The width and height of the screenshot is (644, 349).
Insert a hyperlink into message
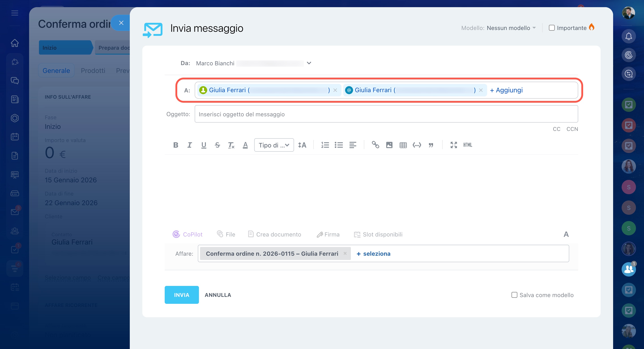point(375,145)
